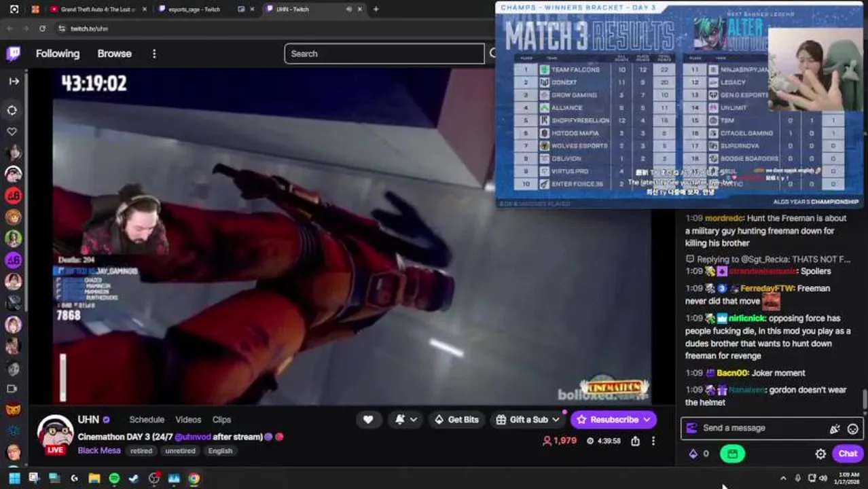Click the chat scrollbar thumb

(865, 401)
